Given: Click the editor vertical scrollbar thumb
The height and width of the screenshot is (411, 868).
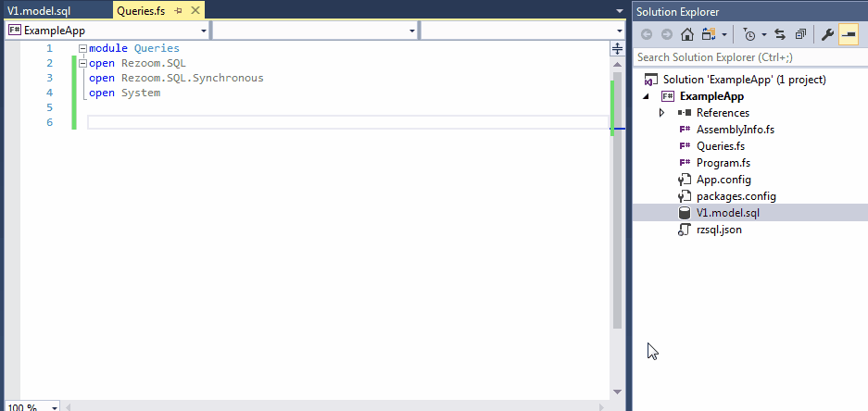Looking at the screenshot, I should [x=618, y=199].
